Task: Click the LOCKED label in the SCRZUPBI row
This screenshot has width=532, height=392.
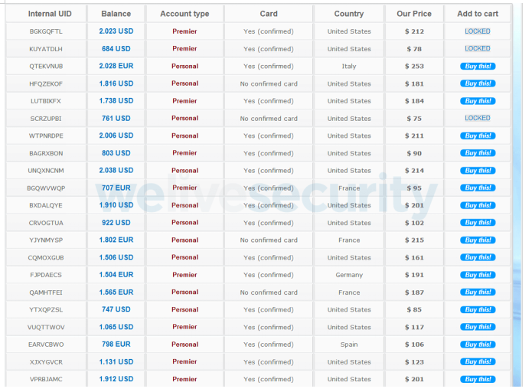Action: 477,119
